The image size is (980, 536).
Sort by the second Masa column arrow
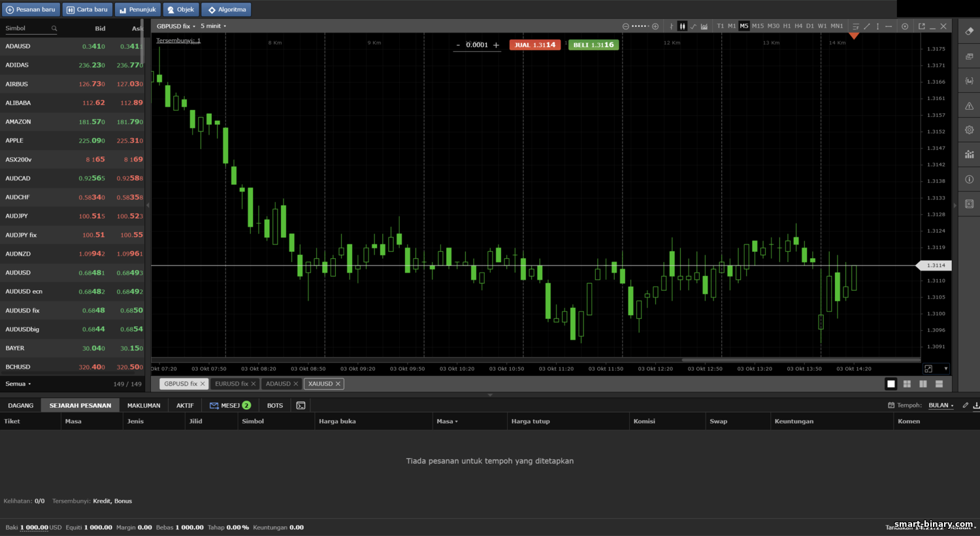(x=456, y=422)
